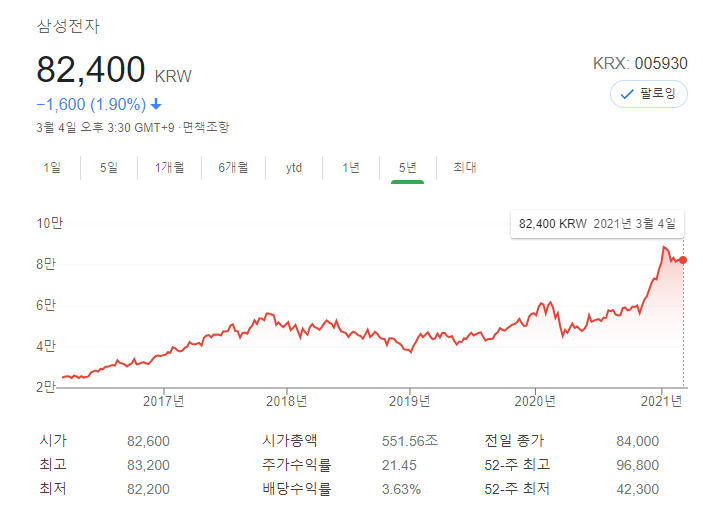Click the 주가수익률 value 21.45

[x=399, y=465]
